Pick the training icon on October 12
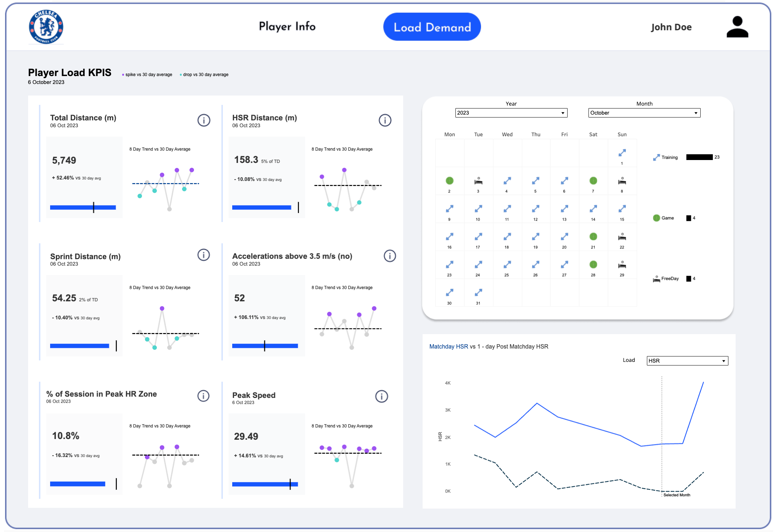776x532 pixels. coord(535,209)
